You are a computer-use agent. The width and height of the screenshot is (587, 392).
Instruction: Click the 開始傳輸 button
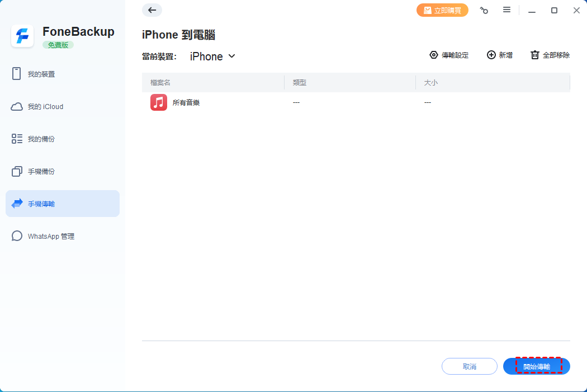(537, 366)
